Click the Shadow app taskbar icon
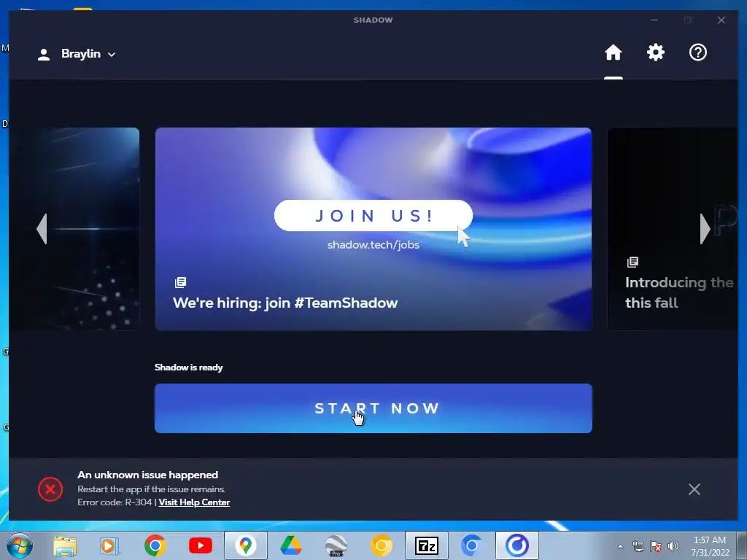Viewport: 747px width, 560px height. [517, 545]
